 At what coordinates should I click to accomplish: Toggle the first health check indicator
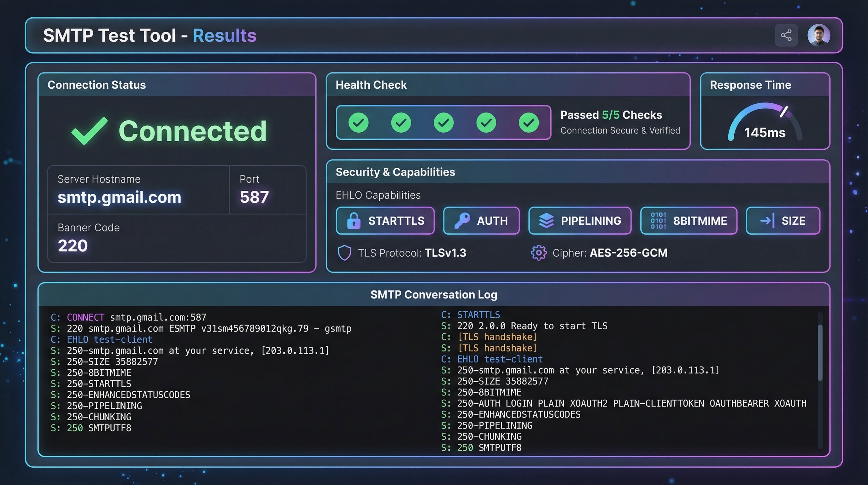click(x=359, y=123)
